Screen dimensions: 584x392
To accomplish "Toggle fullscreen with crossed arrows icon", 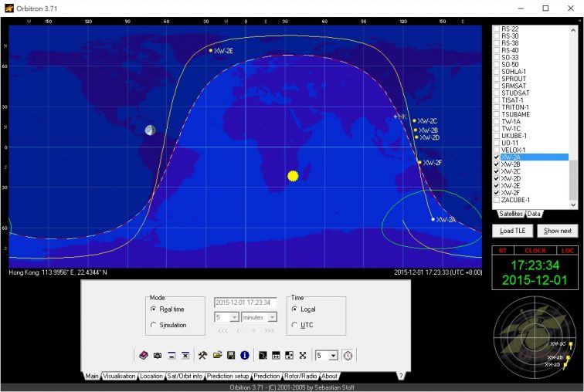I will coord(303,355).
